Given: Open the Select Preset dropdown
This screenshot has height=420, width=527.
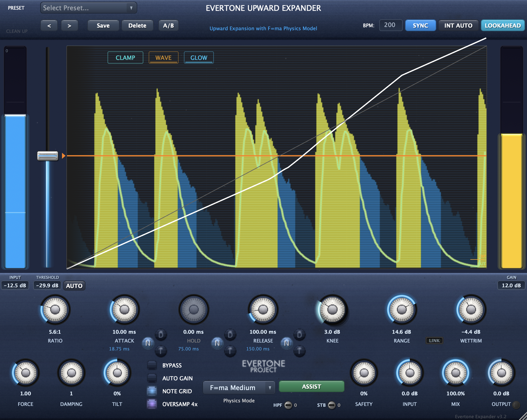Looking at the screenshot, I should pos(88,8).
